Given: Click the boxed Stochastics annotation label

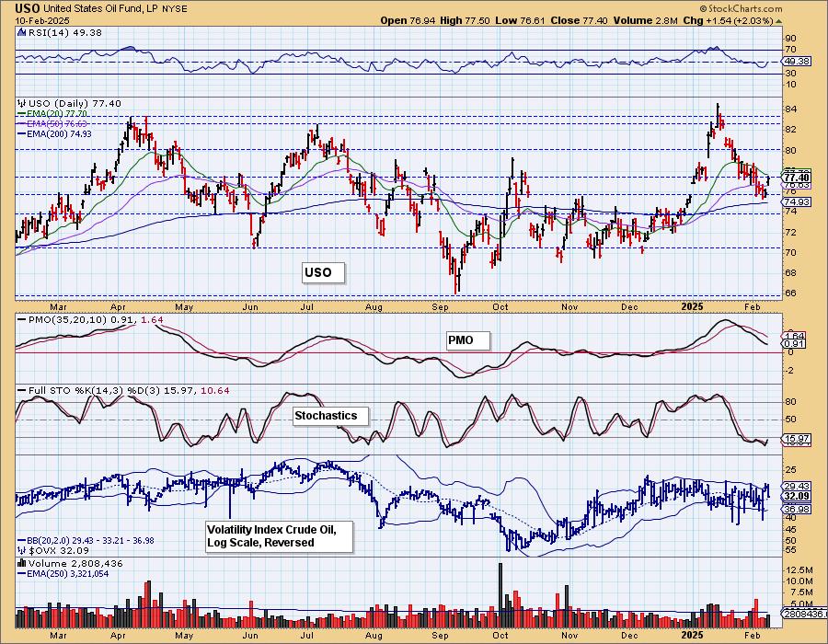Looking at the screenshot, I should 330,416.
